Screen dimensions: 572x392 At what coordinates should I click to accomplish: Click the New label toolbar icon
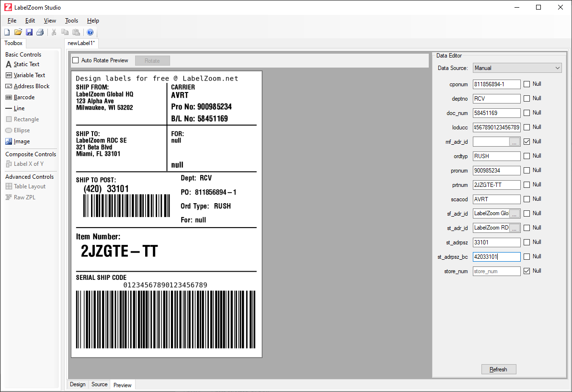tap(7, 32)
